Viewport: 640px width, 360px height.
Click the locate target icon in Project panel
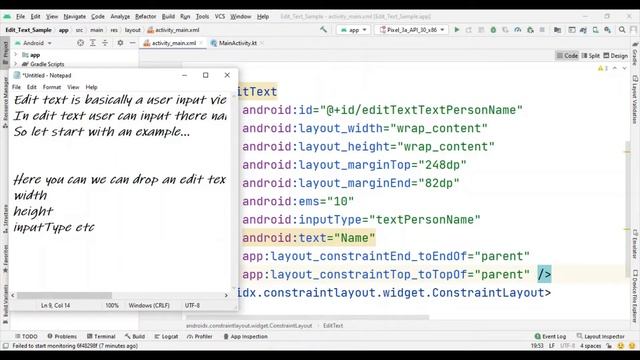[80, 43]
